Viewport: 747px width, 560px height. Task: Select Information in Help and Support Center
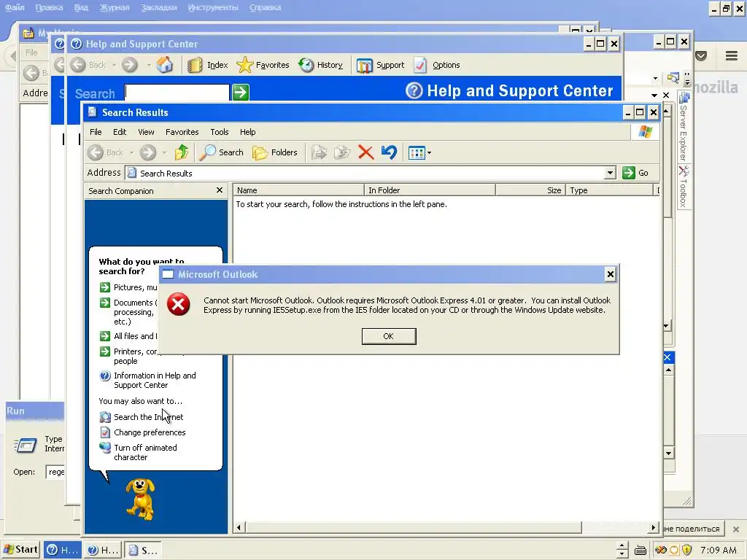[x=147, y=380]
